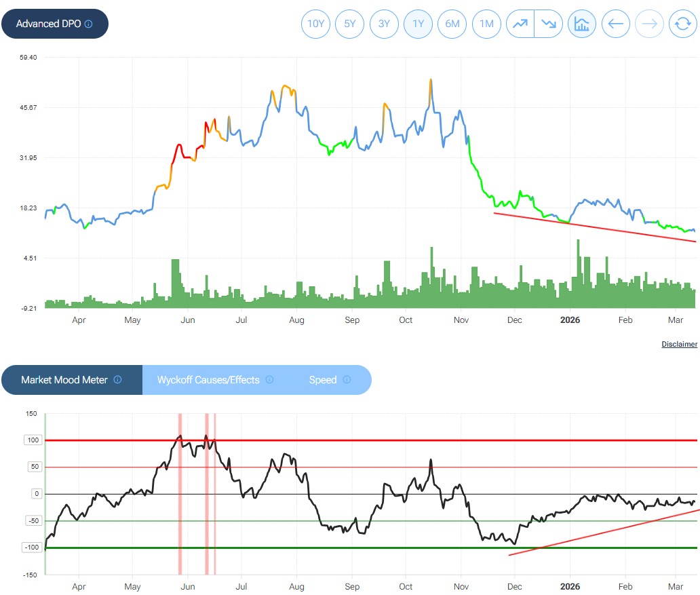Open info icon beside Speed
The image size is (700, 595).
coord(347,380)
